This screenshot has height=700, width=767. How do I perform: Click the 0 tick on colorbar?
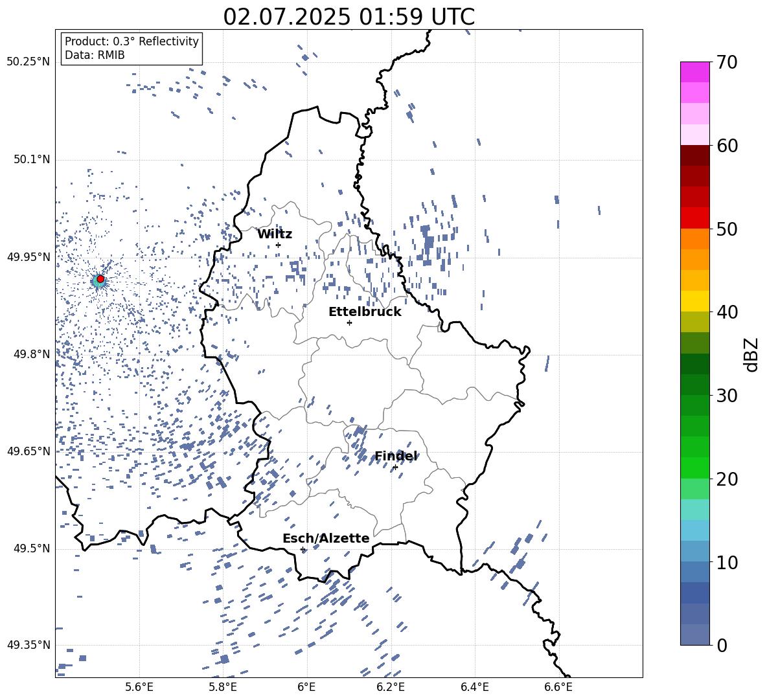[722, 645]
